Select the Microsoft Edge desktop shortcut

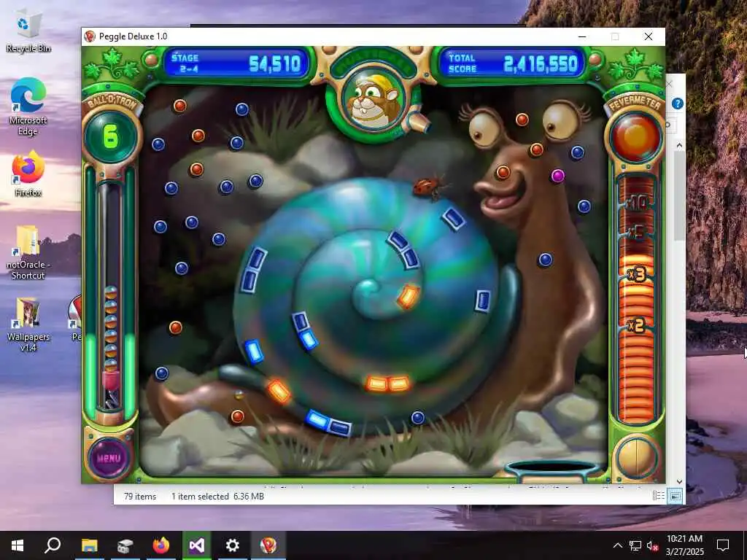click(28, 106)
